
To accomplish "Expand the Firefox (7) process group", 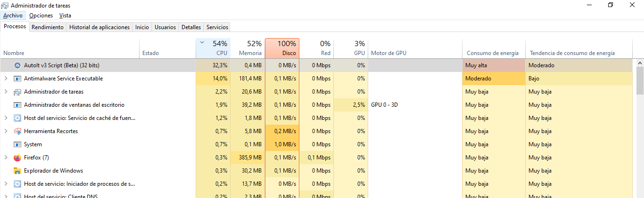I will pos(6,158).
